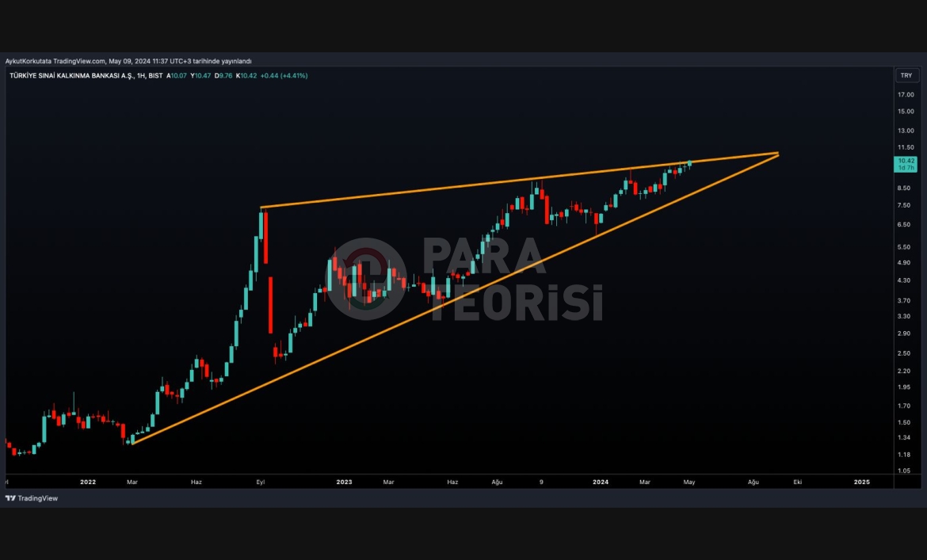
Task: Click the 3.30 price axis label
Action: pyautogui.click(x=904, y=316)
